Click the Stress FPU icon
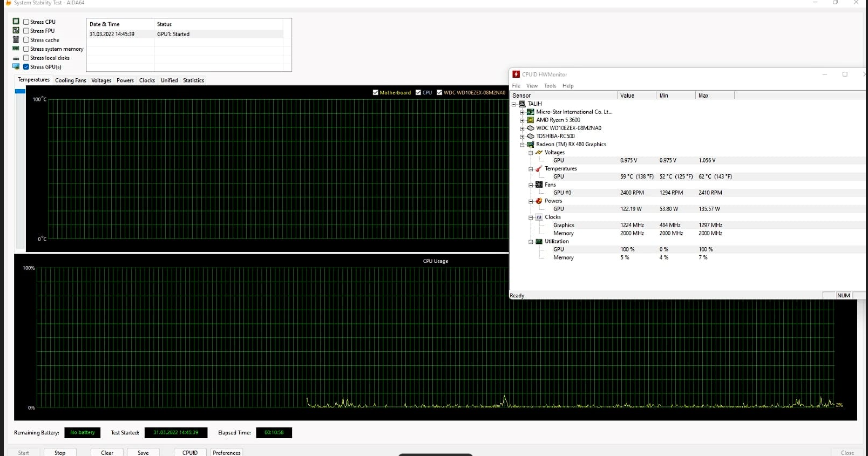 [x=16, y=31]
